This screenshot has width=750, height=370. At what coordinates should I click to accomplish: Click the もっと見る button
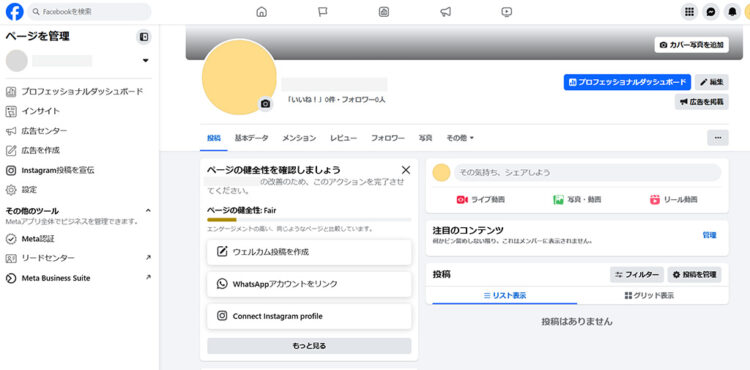coord(309,346)
